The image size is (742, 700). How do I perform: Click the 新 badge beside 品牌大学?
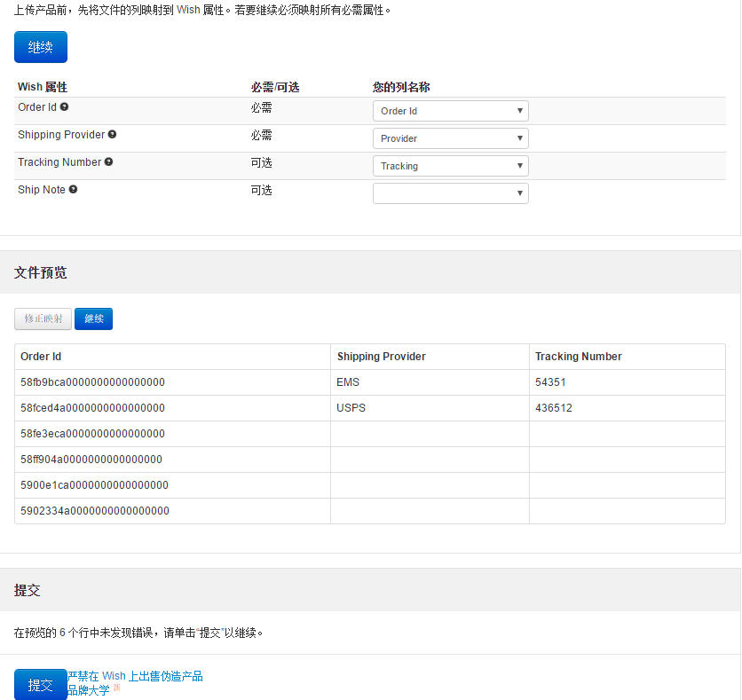click(x=115, y=688)
